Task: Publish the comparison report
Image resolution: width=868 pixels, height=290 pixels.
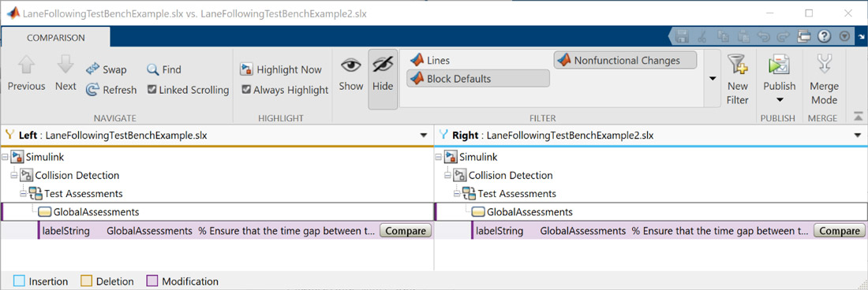Action: pyautogui.click(x=779, y=72)
